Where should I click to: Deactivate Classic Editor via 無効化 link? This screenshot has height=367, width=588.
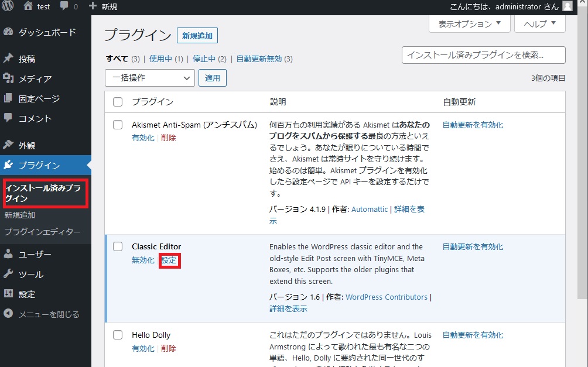[143, 260]
